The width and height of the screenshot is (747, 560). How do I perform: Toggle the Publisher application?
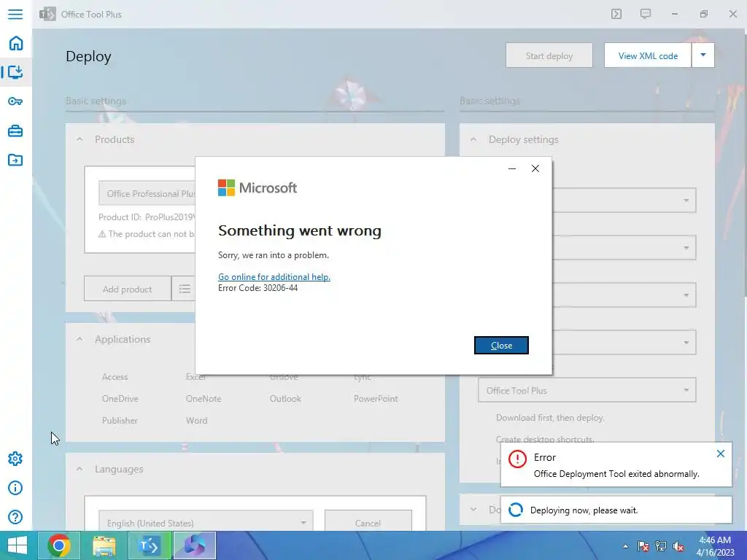[x=120, y=421]
